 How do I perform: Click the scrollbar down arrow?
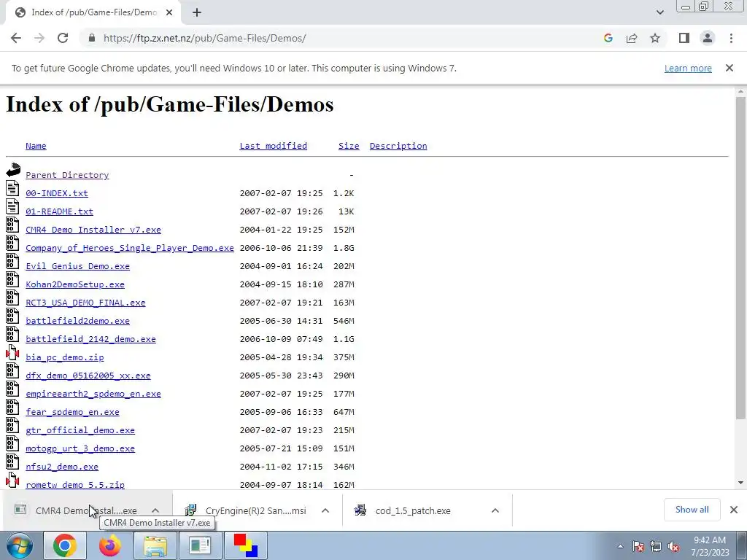tap(740, 483)
